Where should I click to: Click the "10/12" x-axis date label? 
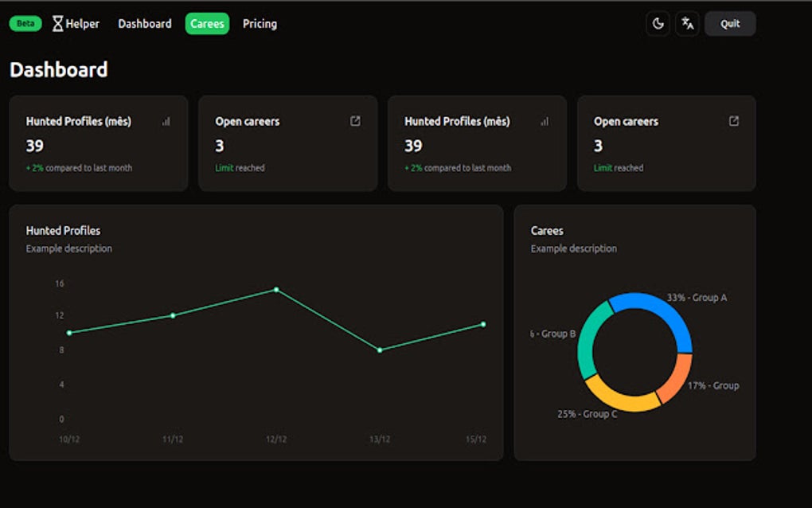pos(69,440)
